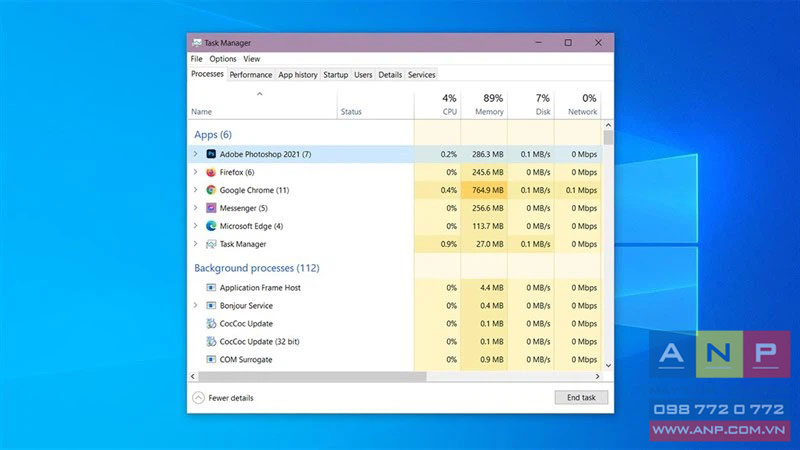Click the horizontal scrollbar thumb

tap(312, 377)
